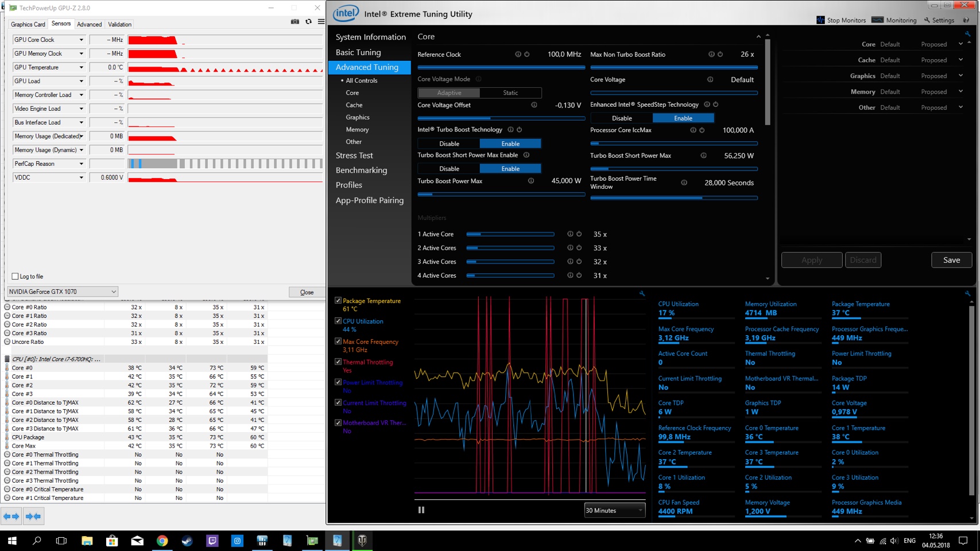Viewport: 980px width, 551px height.
Task: Open Twitch from the taskbar
Action: pos(212,541)
